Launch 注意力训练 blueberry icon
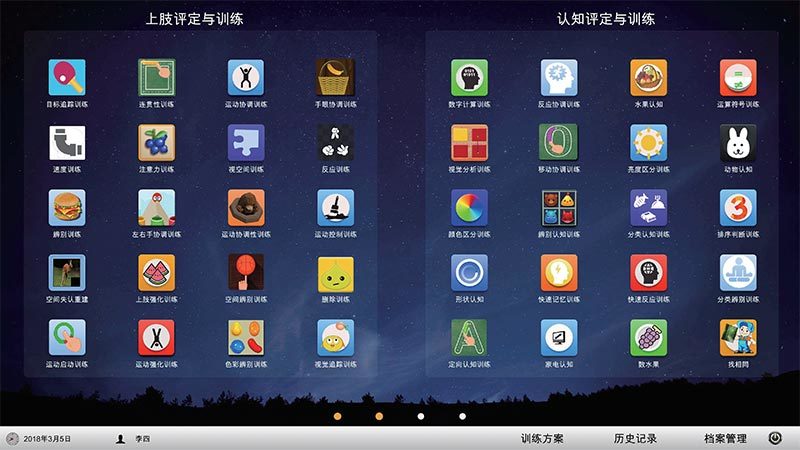The width and height of the screenshot is (800, 450). (156, 143)
